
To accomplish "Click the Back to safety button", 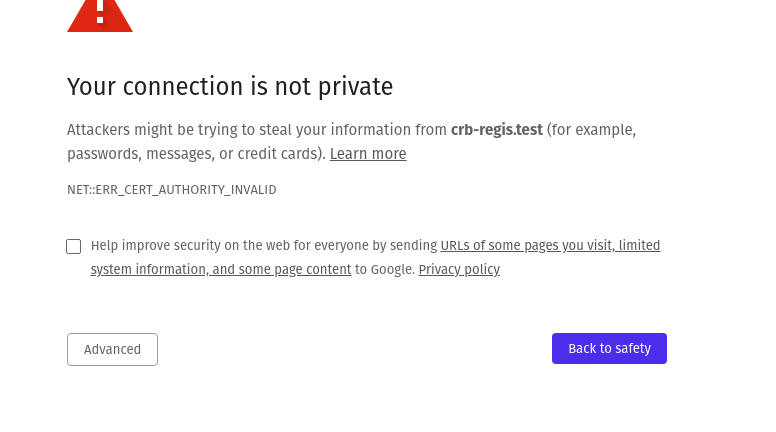I will 609,348.
